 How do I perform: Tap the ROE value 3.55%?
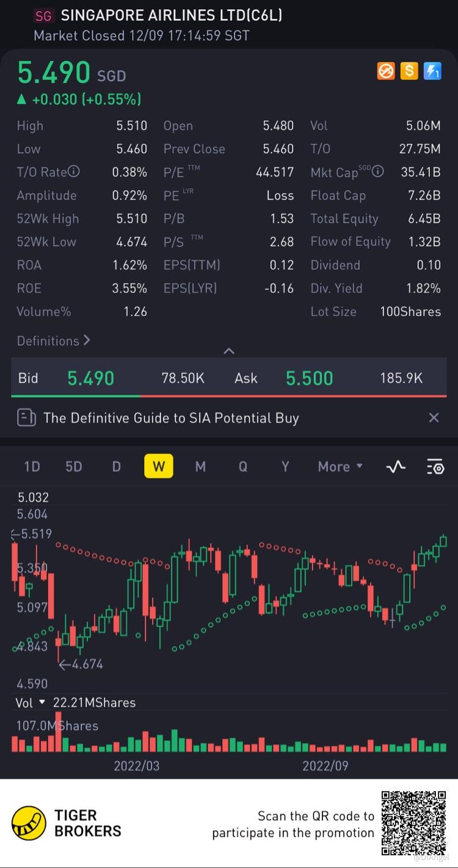click(129, 288)
